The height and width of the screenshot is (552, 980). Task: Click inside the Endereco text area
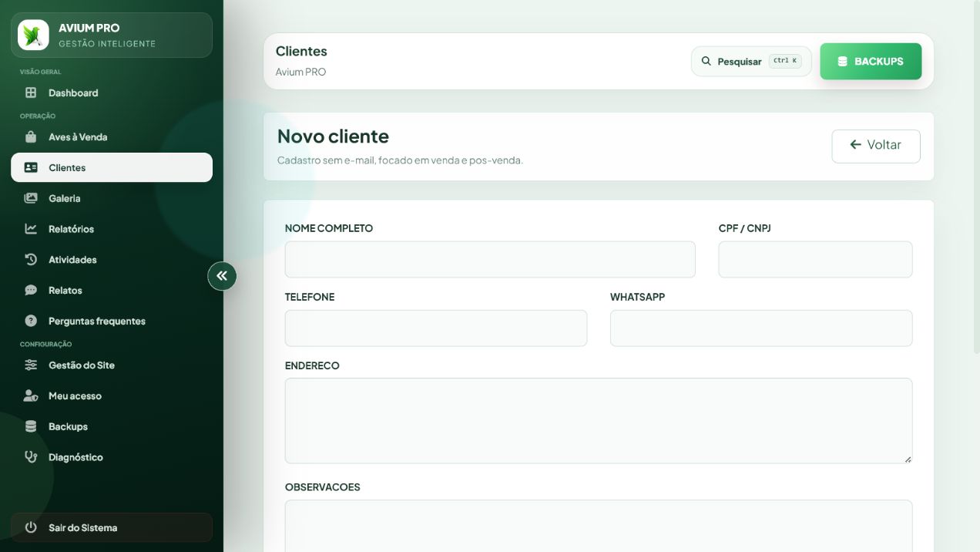tap(599, 421)
